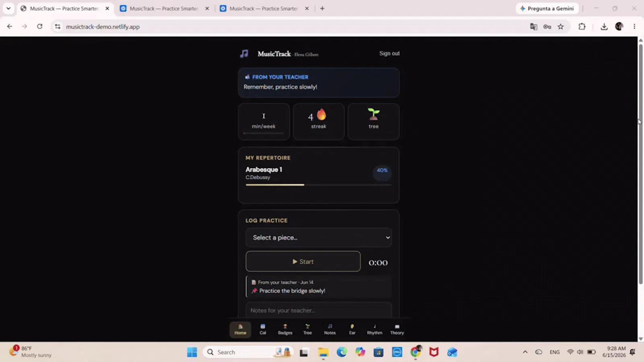
Task: Open a new browser tab
Action: point(322,8)
